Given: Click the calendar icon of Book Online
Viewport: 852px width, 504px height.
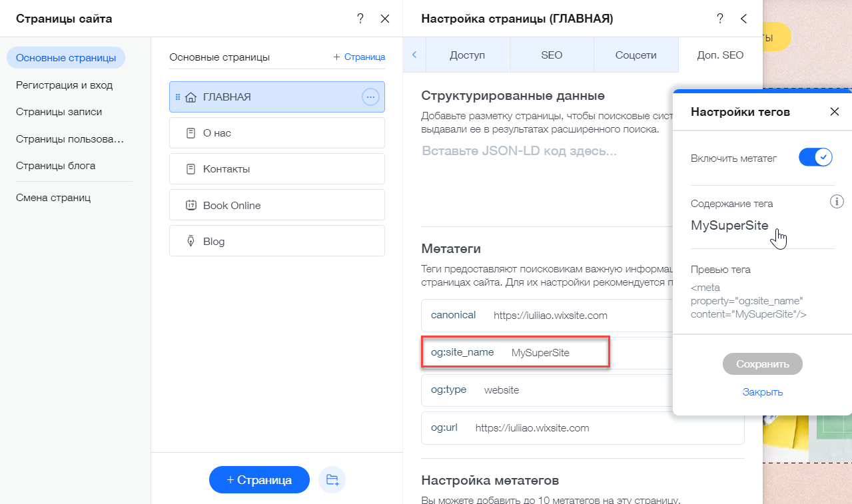Looking at the screenshot, I should 191,205.
